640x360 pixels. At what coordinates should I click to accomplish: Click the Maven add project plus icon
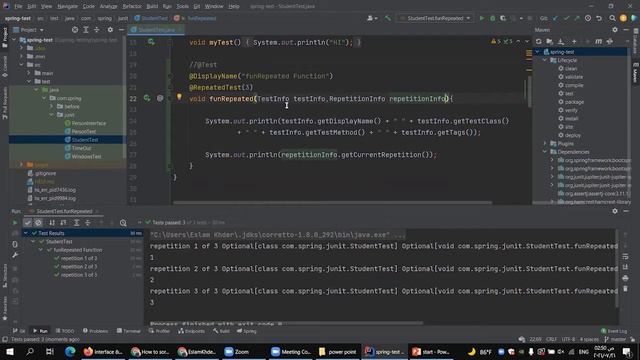point(574,41)
